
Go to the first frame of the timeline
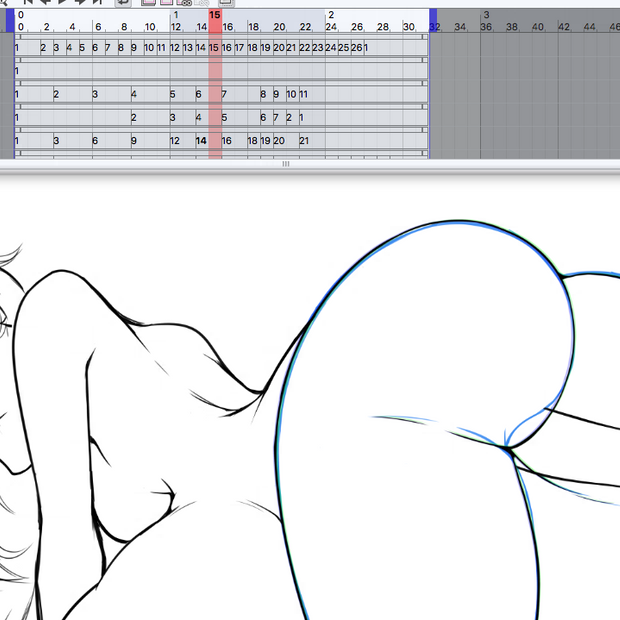(29, 2)
